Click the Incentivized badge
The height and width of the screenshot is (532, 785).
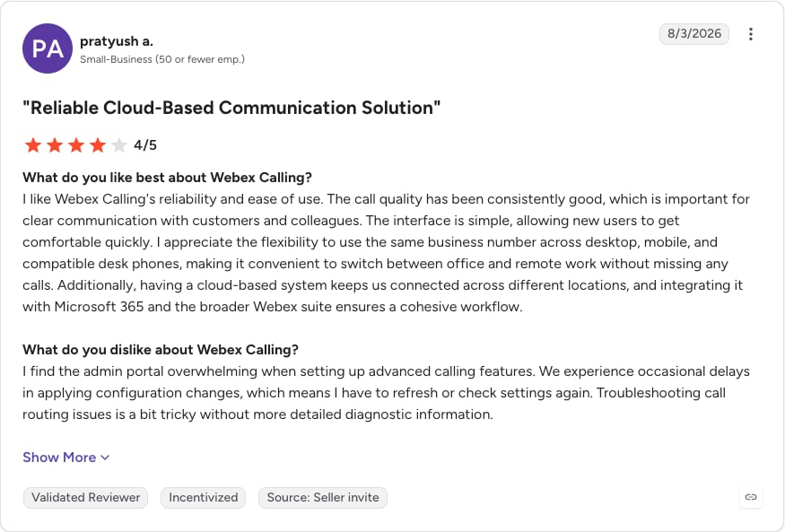click(x=204, y=498)
